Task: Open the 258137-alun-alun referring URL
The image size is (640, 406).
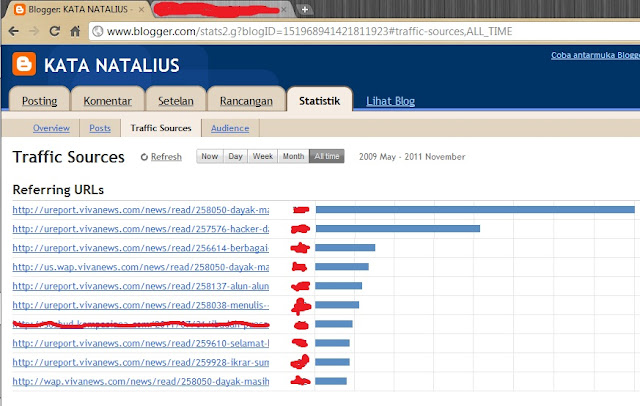Action: pos(141,286)
